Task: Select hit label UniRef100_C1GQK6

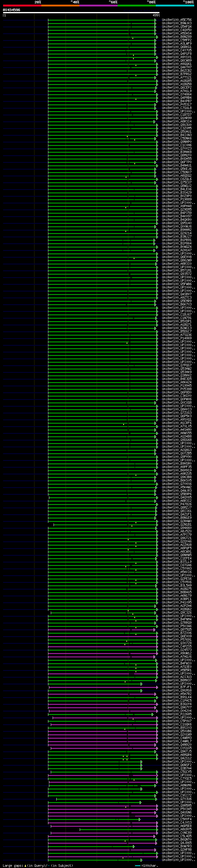Action: (x=177, y=724)
